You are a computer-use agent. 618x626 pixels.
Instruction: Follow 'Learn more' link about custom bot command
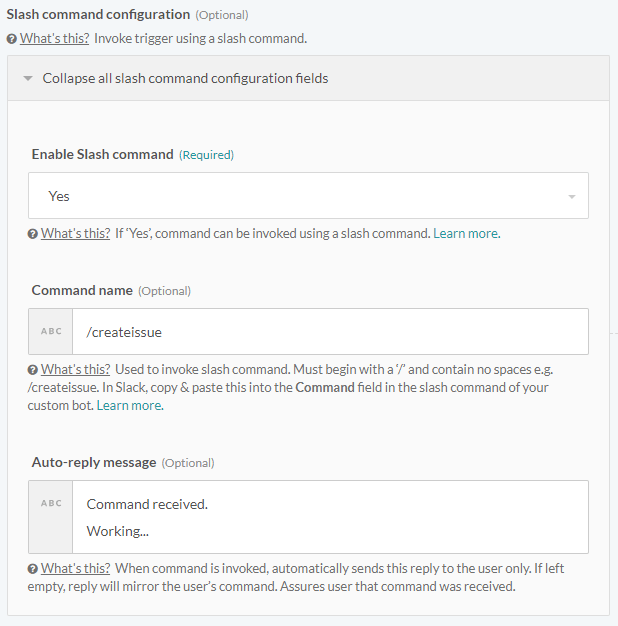129,406
